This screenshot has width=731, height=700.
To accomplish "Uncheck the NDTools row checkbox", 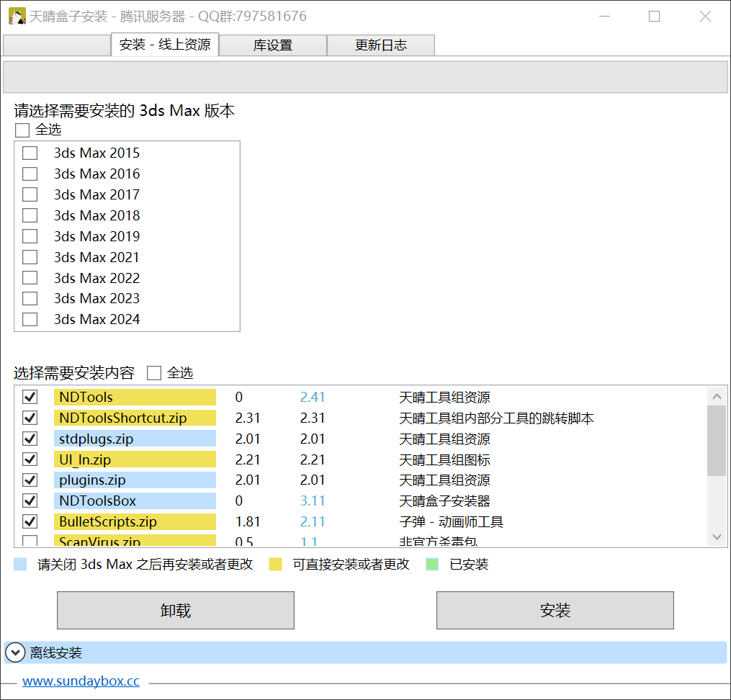I will coord(30,397).
